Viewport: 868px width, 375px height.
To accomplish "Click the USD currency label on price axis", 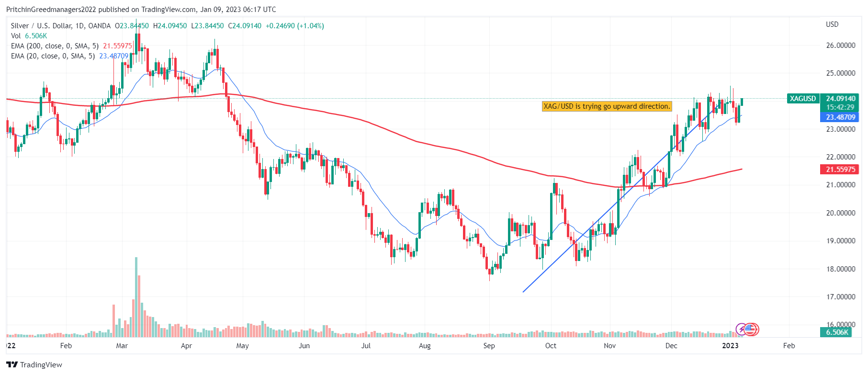I will (x=832, y=24).
